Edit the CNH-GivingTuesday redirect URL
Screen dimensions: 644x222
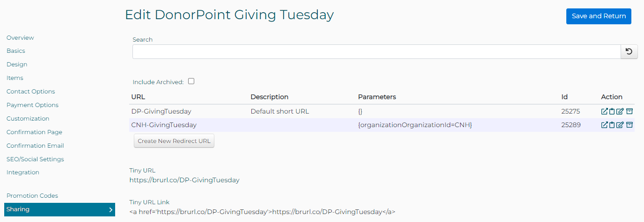point(620,125)
